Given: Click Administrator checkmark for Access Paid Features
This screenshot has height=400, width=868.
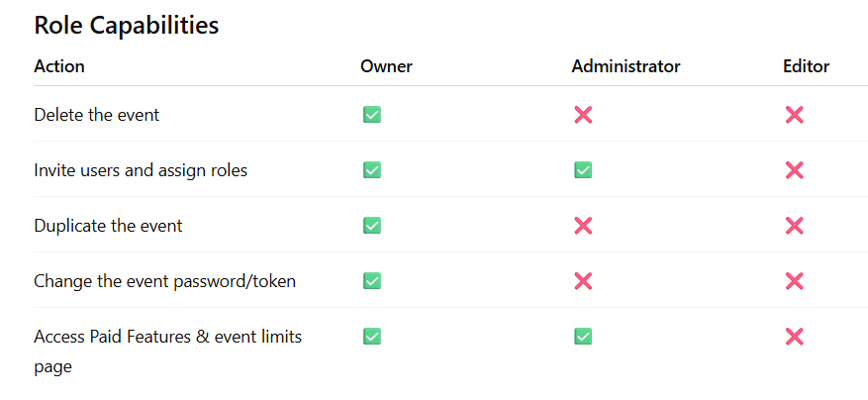Looking at the screenshot, I should tap(583, 337).
